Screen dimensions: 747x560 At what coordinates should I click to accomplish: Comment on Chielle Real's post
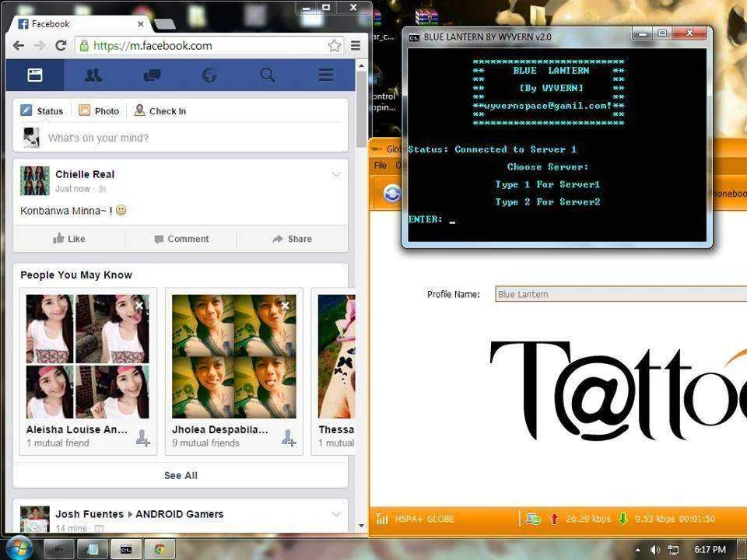pyautogui.click(x=181, y=239)
